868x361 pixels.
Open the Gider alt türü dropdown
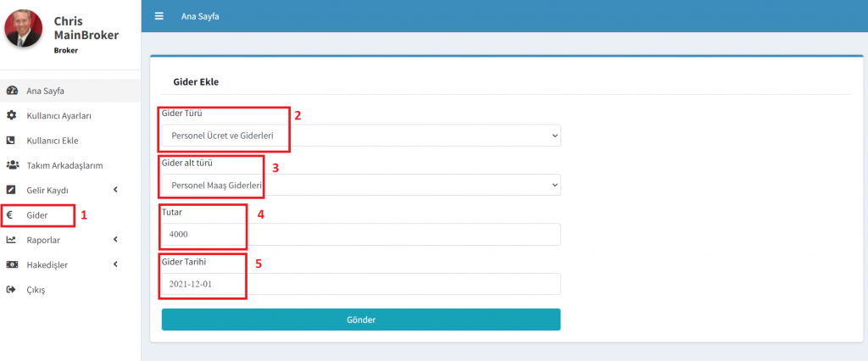[360, 184]
